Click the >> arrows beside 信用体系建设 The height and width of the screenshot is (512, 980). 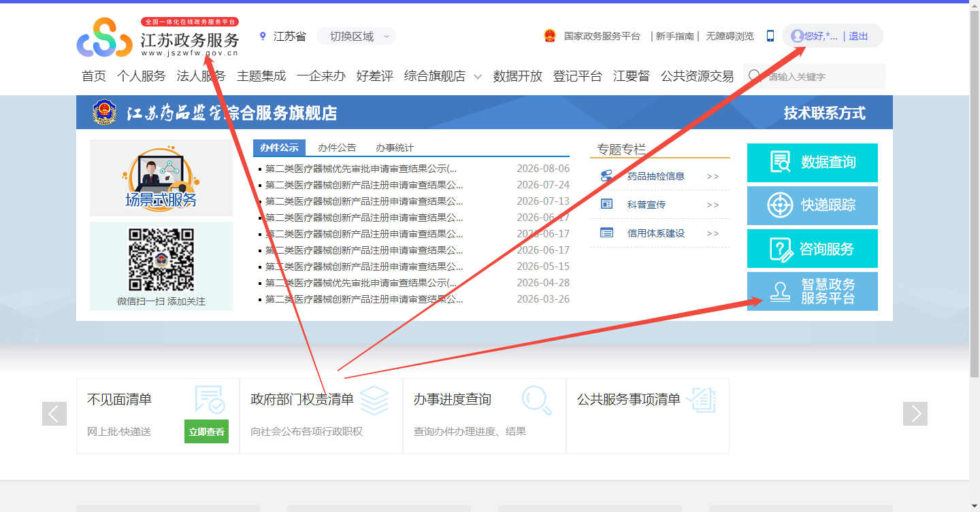click(713, 233)
